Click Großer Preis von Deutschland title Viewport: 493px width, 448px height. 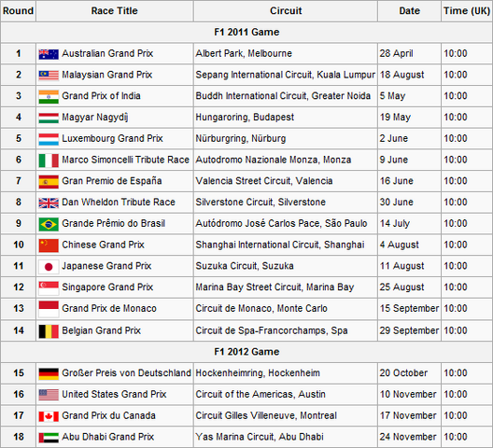[x=126, y=372]
